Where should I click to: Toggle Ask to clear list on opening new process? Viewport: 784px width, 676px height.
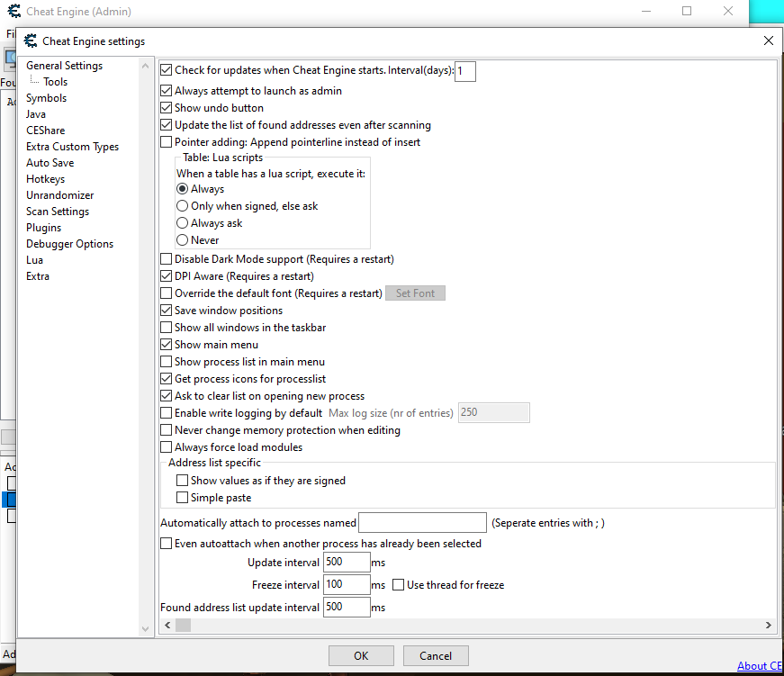coord(166,396)
